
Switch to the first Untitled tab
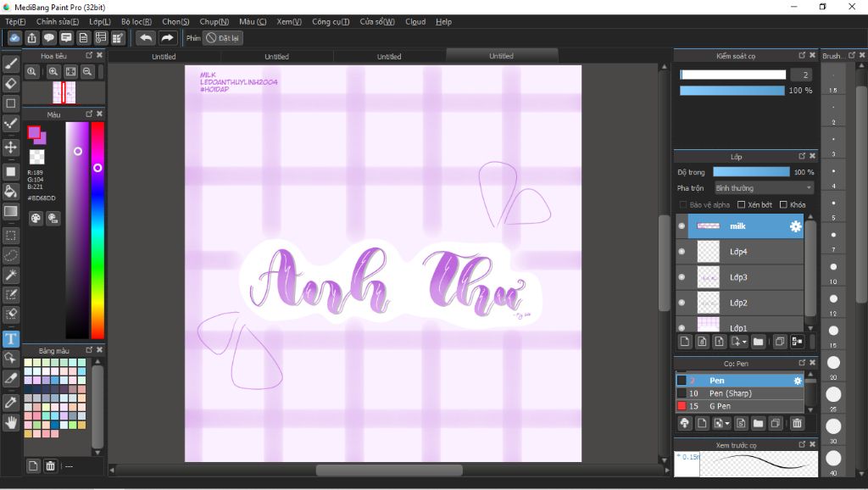click(x=164, y=57)
